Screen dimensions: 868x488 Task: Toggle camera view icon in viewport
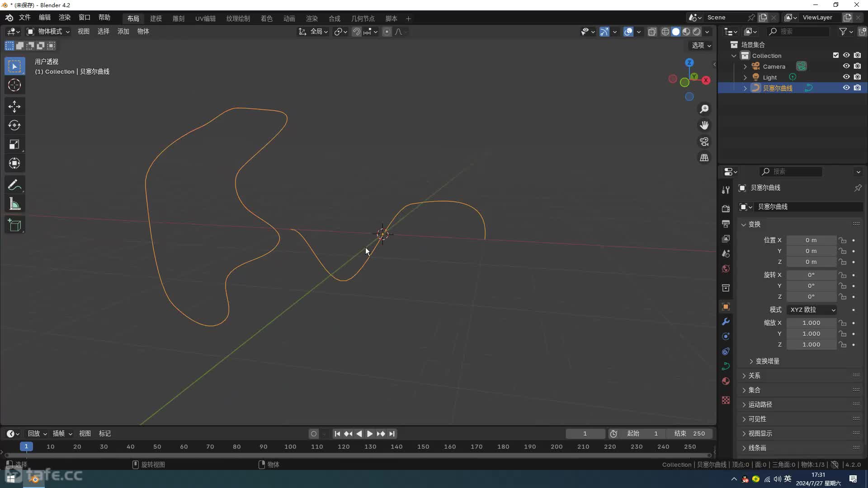(x=704, y=141)
